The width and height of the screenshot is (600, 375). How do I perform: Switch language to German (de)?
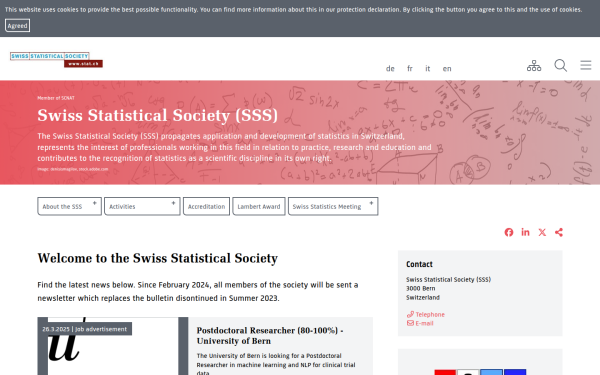(390, 68)
